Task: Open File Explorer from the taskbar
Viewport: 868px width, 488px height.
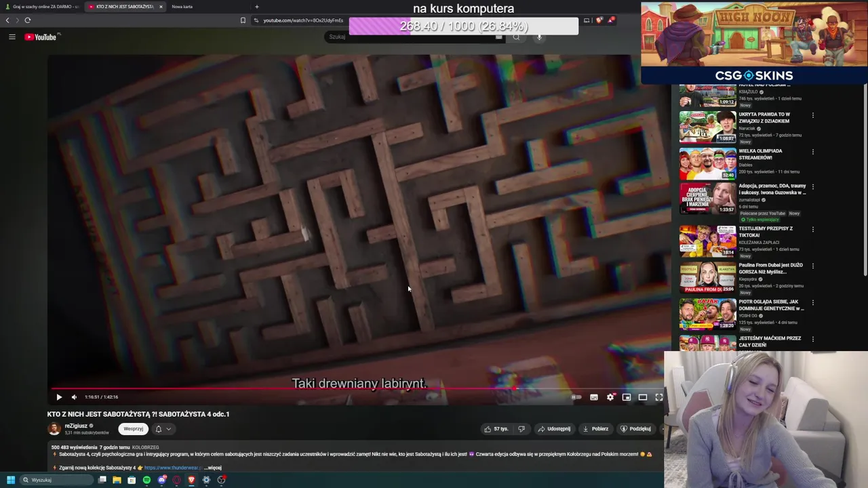Action: point(117,480)
